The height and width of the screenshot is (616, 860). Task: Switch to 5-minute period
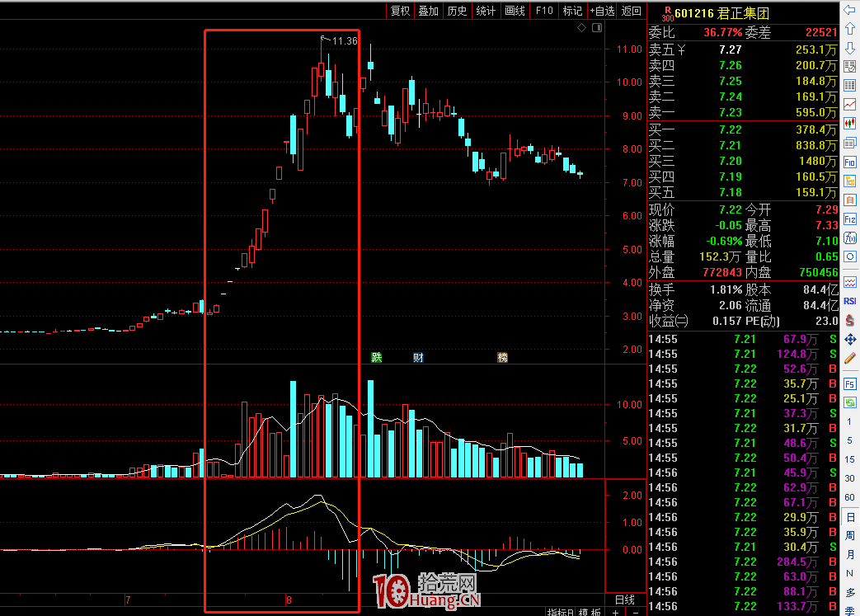849,440
